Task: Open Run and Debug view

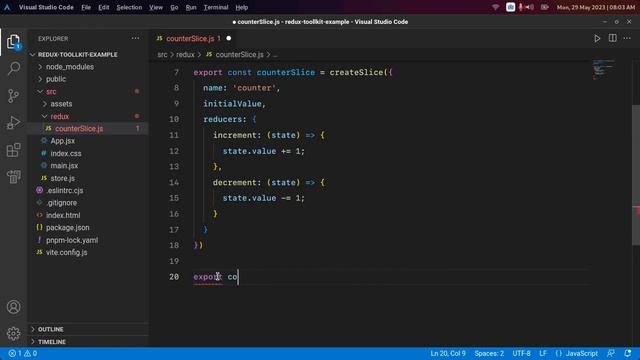Action: click(13, 122)
